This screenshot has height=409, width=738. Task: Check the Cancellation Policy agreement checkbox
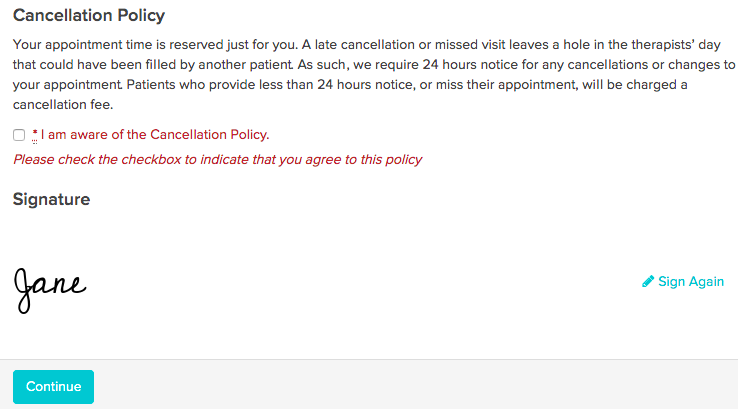pyautogui.click(x=19, y=135)
